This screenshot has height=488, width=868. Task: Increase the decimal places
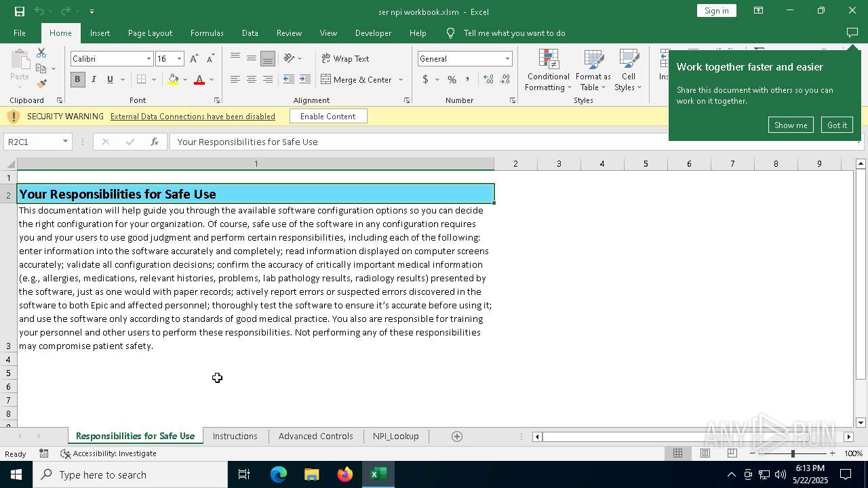point(488,79)
